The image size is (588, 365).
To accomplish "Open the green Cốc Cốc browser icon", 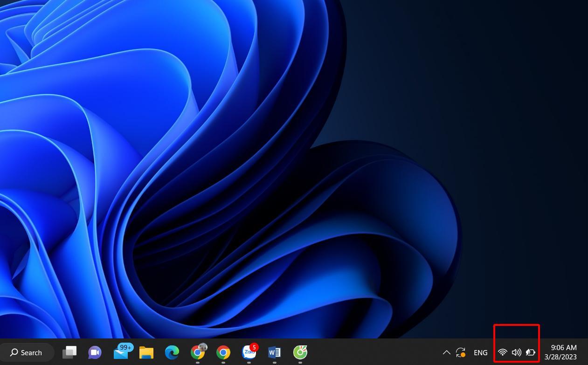I will [300, 352].
